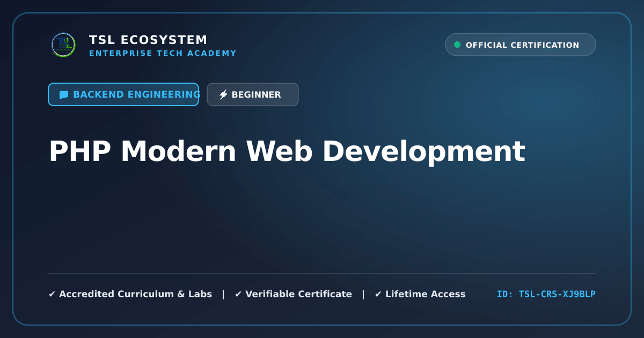644x338 pixels.
Task: Click the checkmark before Accredited Curriculum & Labs
Action: point(52,294)
